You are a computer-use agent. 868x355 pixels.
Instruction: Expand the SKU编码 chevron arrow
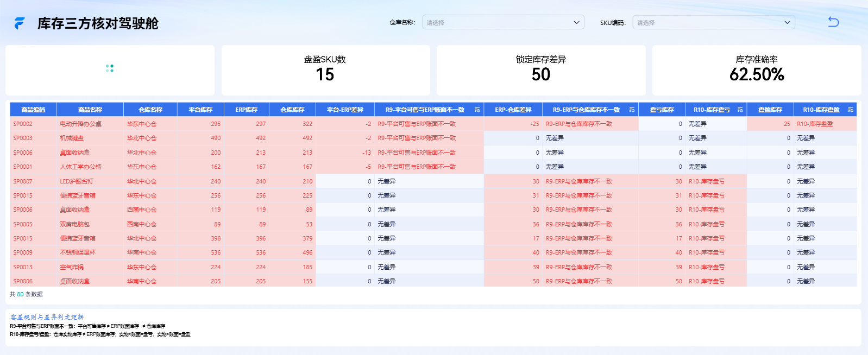(x=787, y=22)
